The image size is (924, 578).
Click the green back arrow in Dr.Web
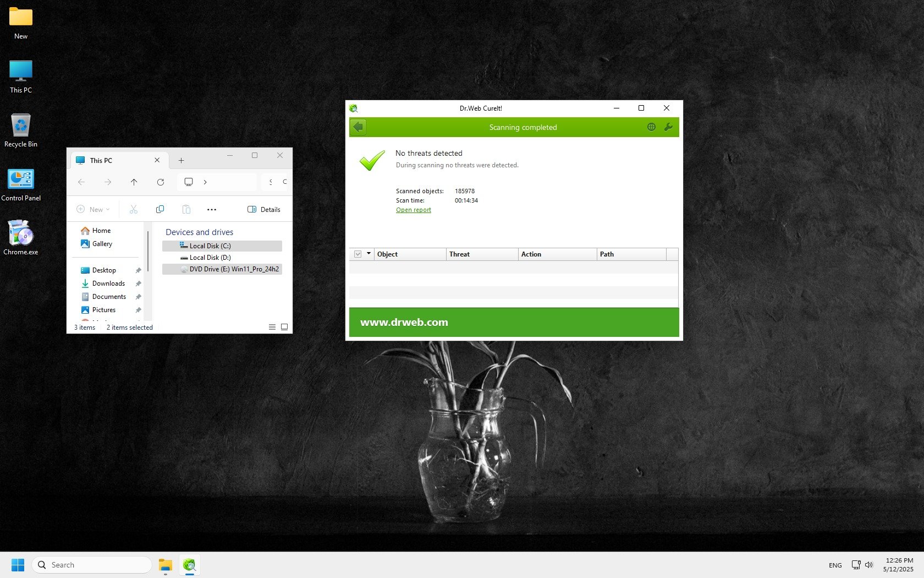[359, 127]
